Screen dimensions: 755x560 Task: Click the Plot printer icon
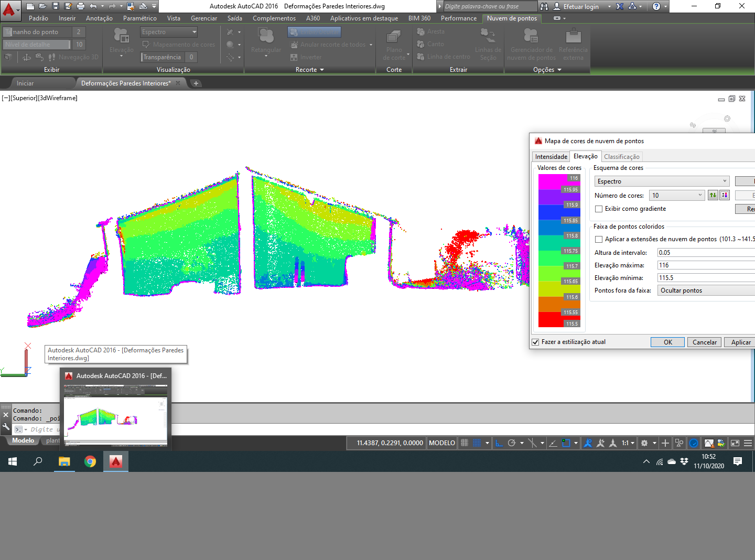[81, 6]
